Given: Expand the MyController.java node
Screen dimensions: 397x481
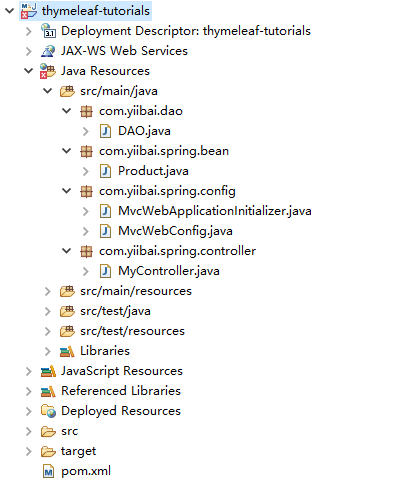Looking at the screenshot, I should [x=86, y=271].
